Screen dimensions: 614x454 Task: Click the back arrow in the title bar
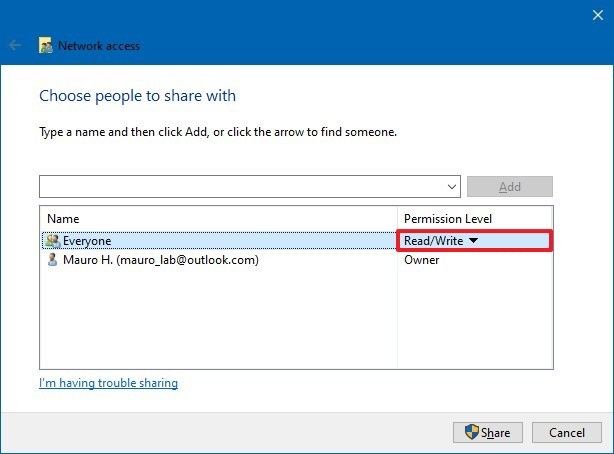pyautogui.click(x=15, y=45)
